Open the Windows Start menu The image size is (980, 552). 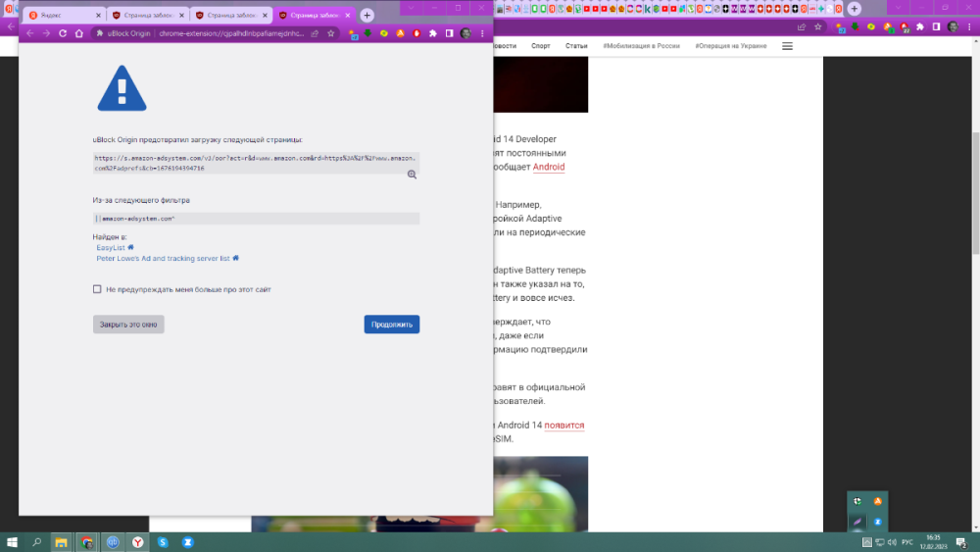pyautogui.click(x=12, y=542)
